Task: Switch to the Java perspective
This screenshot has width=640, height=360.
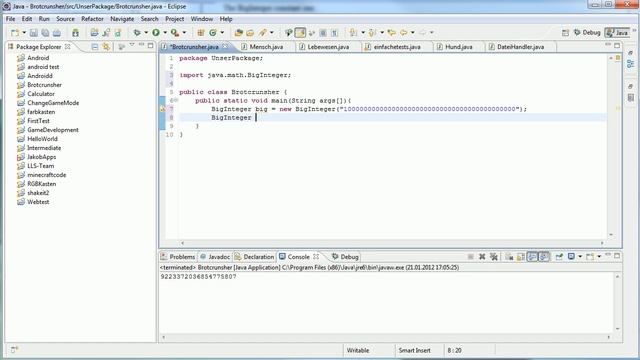Action: coord(617,33)
